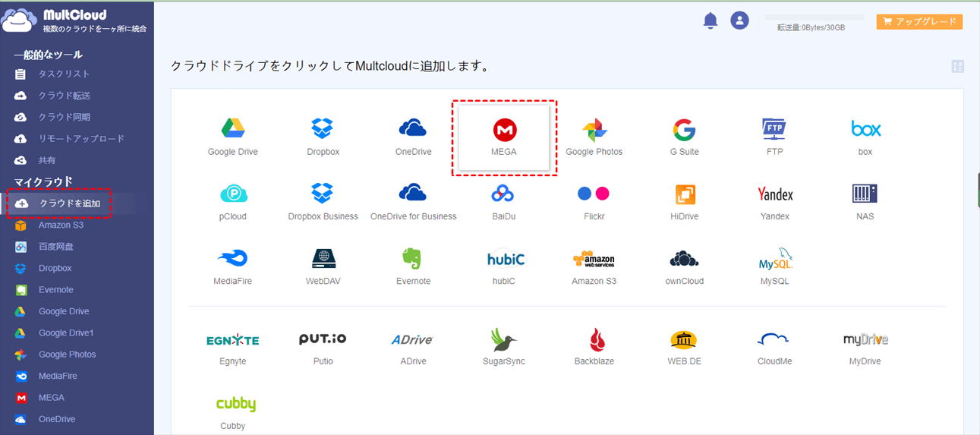Viewport: 980px width, 435px height.
Task: Select the ownCloud option
Action: pyautogui.click(x=684, y=266)
